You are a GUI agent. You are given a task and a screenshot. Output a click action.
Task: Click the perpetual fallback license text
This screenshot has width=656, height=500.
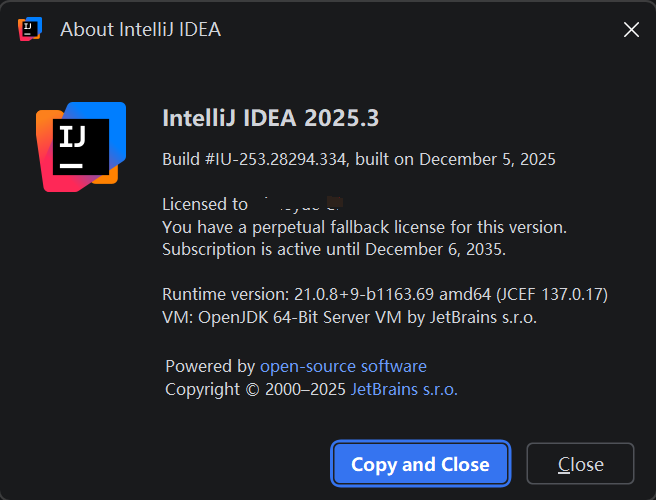pyautogui.click(x=364, y=227)
